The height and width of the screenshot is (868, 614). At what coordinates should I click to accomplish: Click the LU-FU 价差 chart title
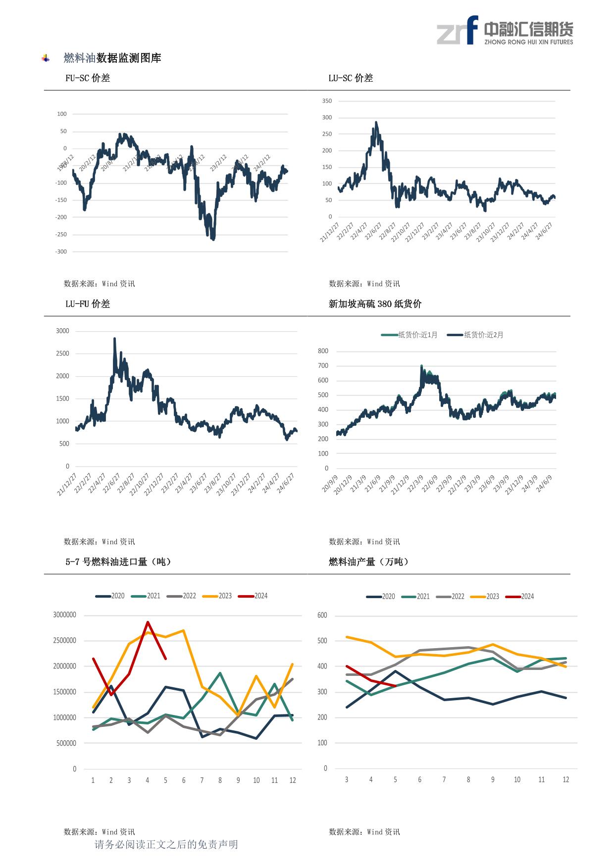(x=88, y=304)
